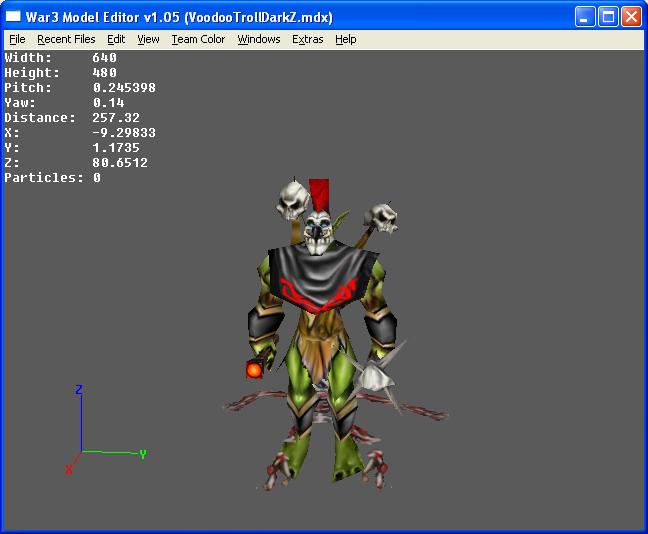The image size is (648, 534).
Task: Click the Height value 480
Action: click(x=104, y=73)
